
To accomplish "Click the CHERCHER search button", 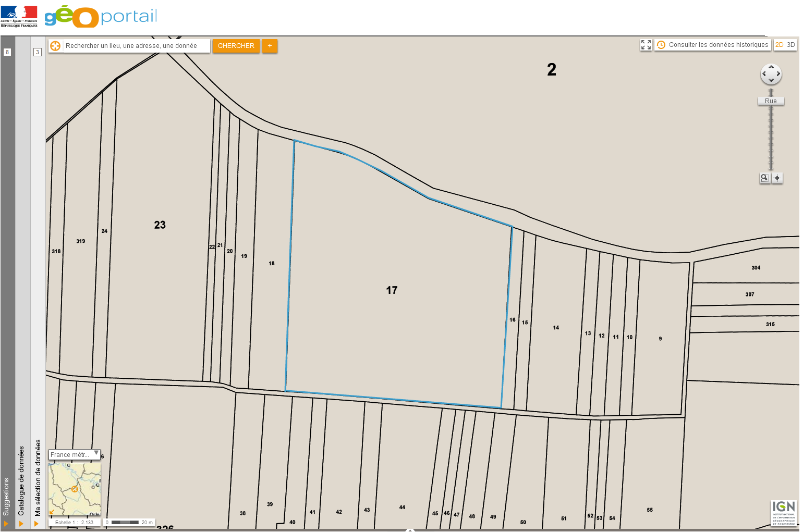I will tap(236, 46).
